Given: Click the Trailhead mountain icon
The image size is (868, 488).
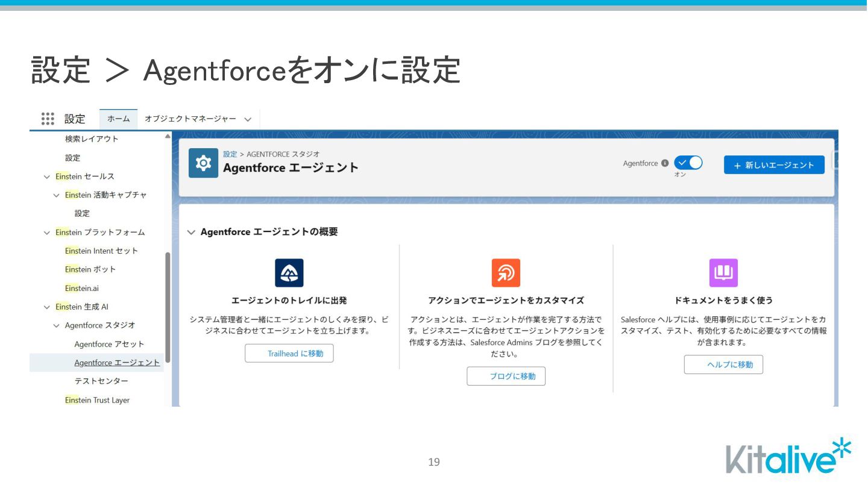Looking at the screenshot, I should pyautogui.click(x=289, y=272).
